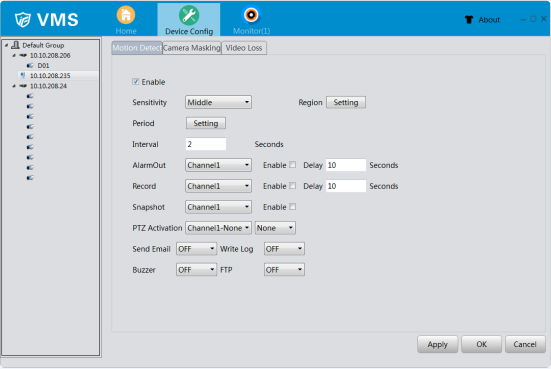Toggle the Motion Detect Enable checkbox
Viewport: 551px width, 369px height.
coord(136,82)
